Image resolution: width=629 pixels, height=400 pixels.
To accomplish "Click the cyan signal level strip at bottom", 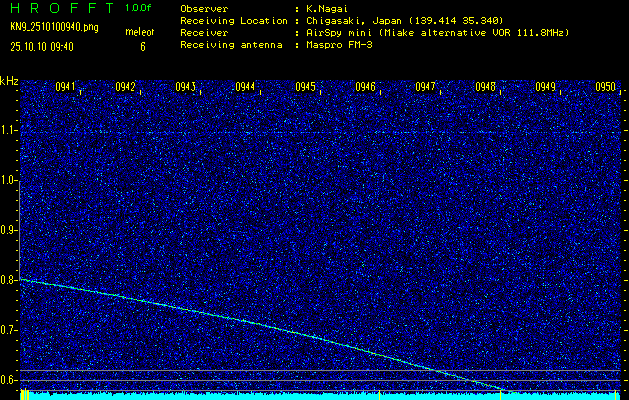I will [x=320, y=396].
